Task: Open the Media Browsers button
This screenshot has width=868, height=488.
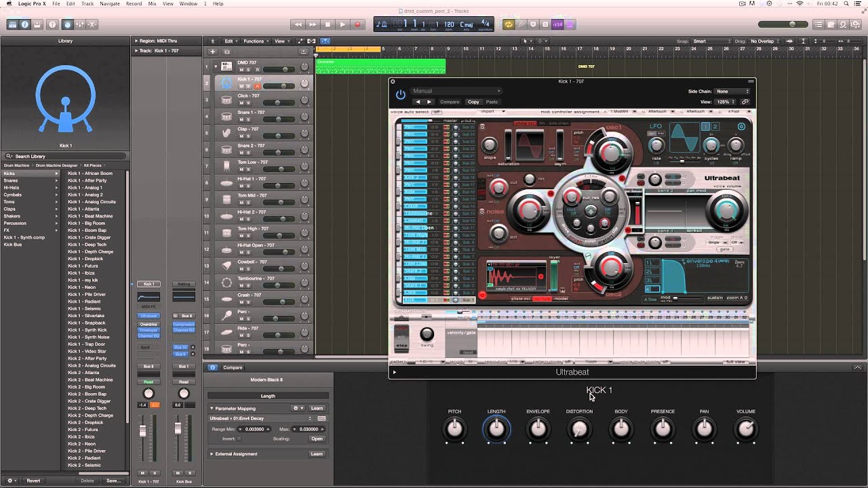Action: point(856,24)
